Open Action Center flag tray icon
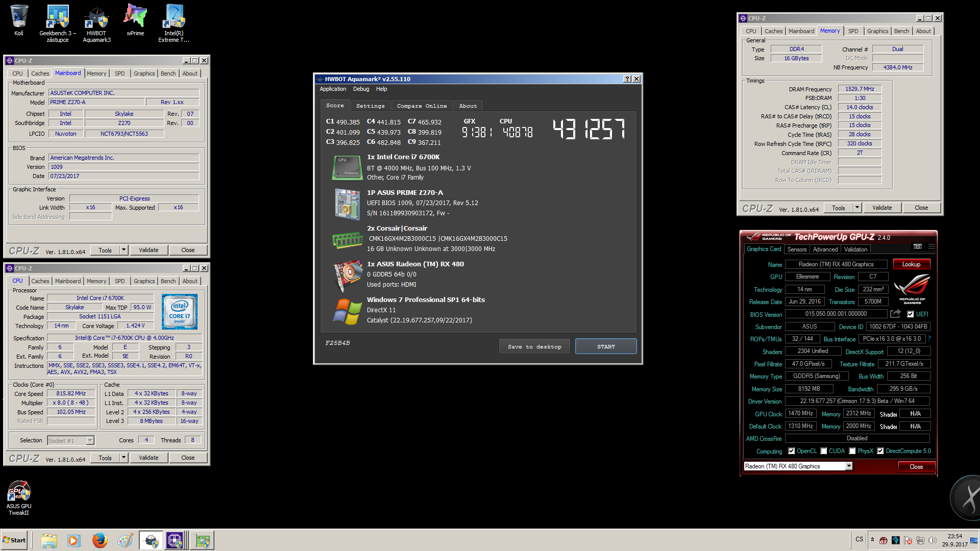 point(908,540)
